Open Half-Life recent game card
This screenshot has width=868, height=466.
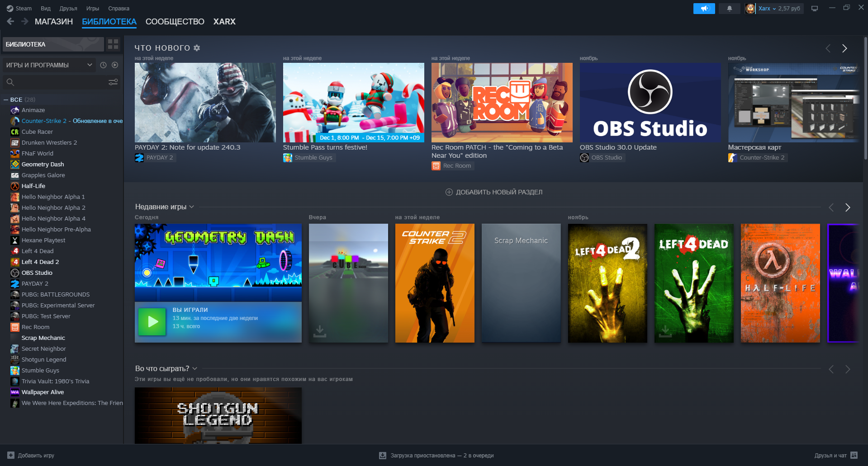(780, 283)
